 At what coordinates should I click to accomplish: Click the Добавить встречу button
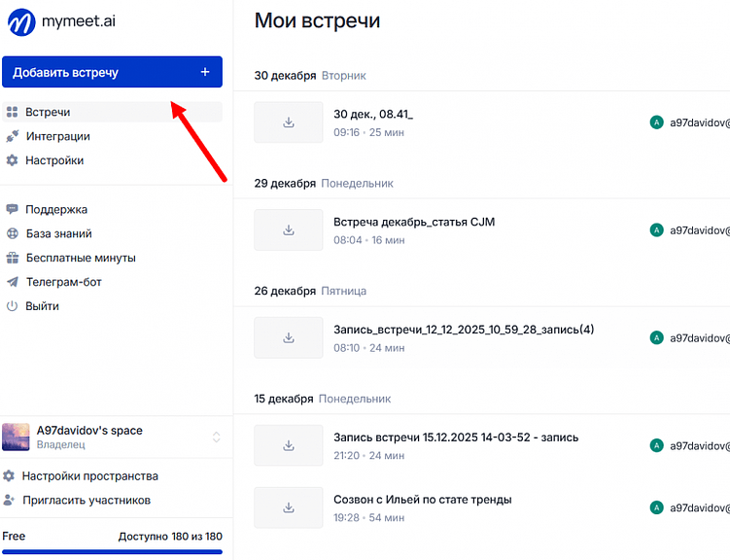[112, 72]
